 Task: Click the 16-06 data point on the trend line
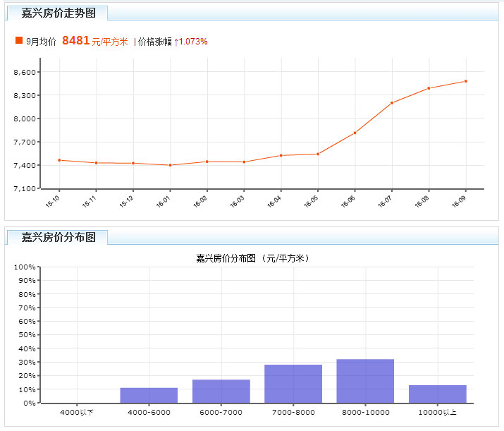[x=355, y=133]
